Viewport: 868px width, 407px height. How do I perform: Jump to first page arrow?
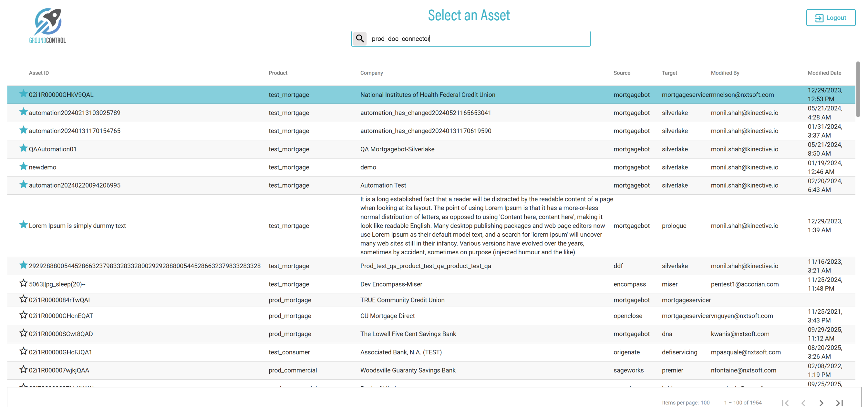click(785, 402)
